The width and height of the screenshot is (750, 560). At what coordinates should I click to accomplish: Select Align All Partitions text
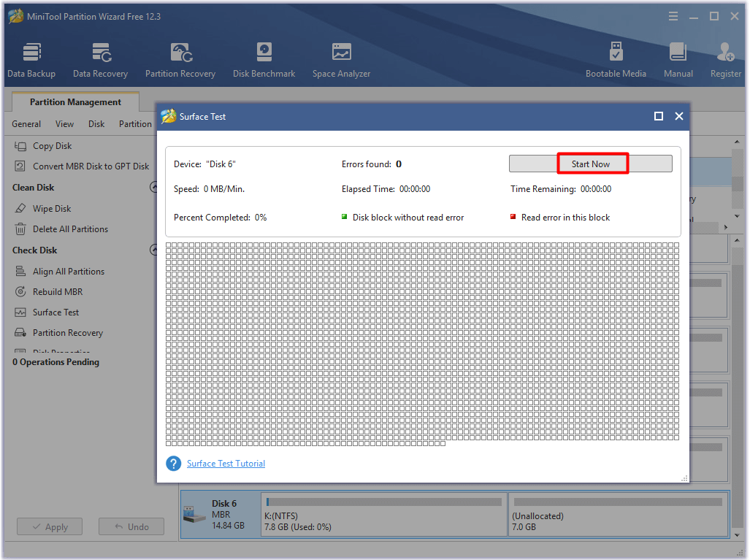click(69, 271)
